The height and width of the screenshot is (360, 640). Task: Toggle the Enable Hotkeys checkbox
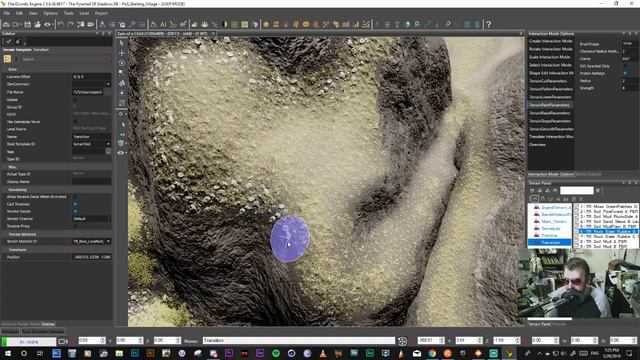coord(625,73)
